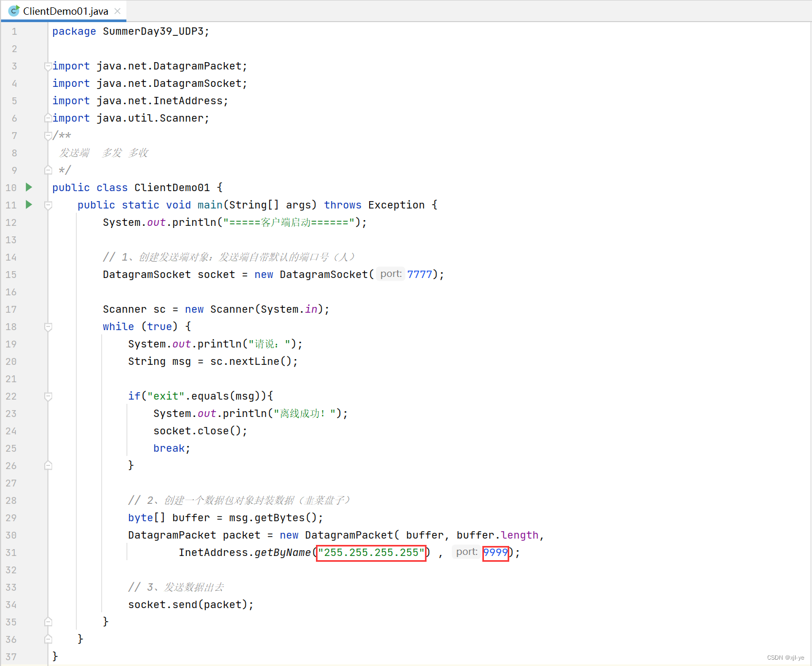Click the port value 7777
812x666 pixels.
click(420, 274)
